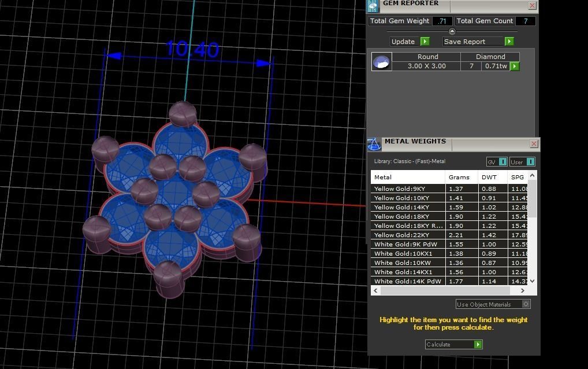Close the Metal Weights panel
Viewport: 588px width, 369px height.
534,144
